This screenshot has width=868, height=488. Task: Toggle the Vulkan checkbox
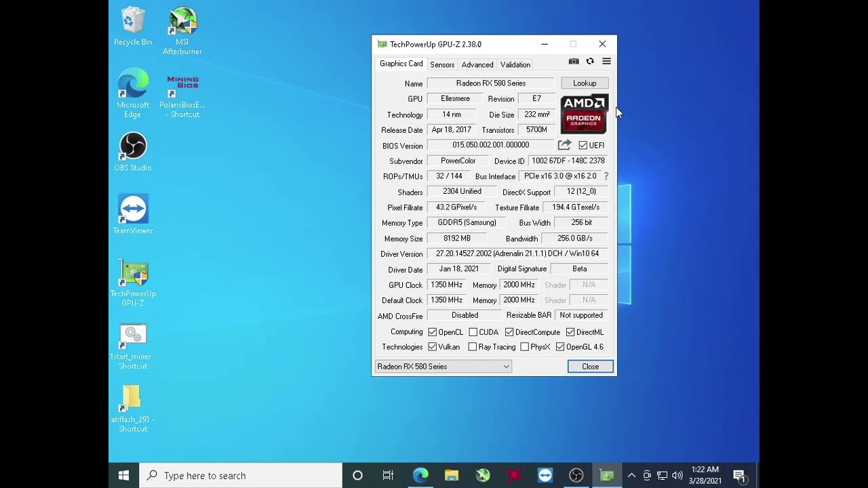(x=432, y=347)
